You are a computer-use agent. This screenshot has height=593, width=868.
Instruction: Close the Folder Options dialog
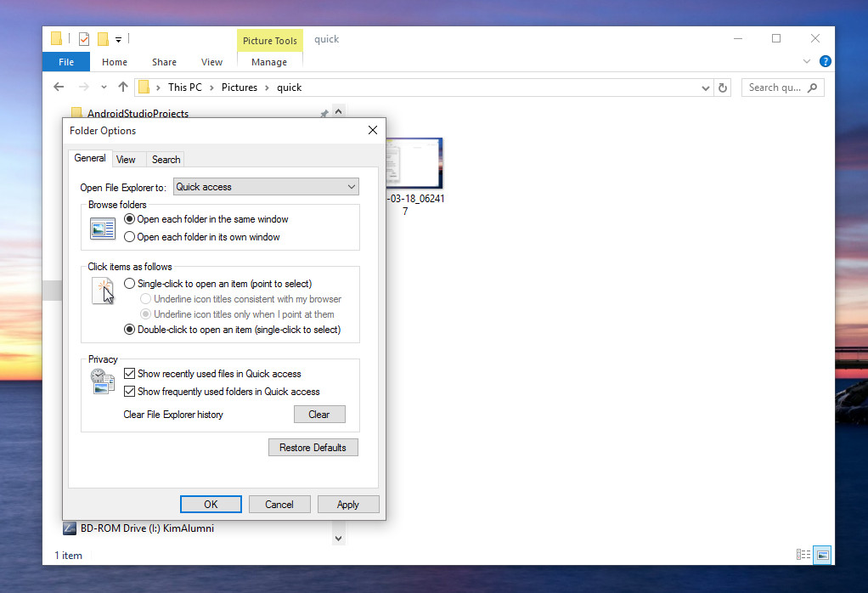pyautogui.click(x=373, y=130)
